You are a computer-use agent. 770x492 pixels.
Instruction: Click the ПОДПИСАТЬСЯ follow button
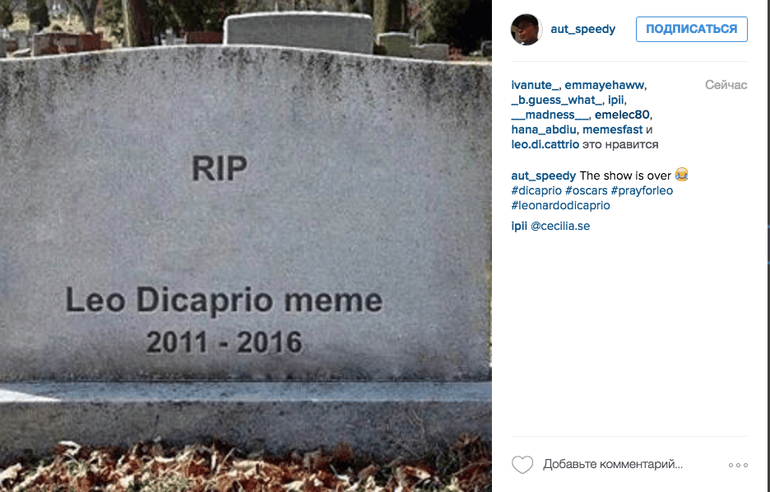click(x=691, y=29)
